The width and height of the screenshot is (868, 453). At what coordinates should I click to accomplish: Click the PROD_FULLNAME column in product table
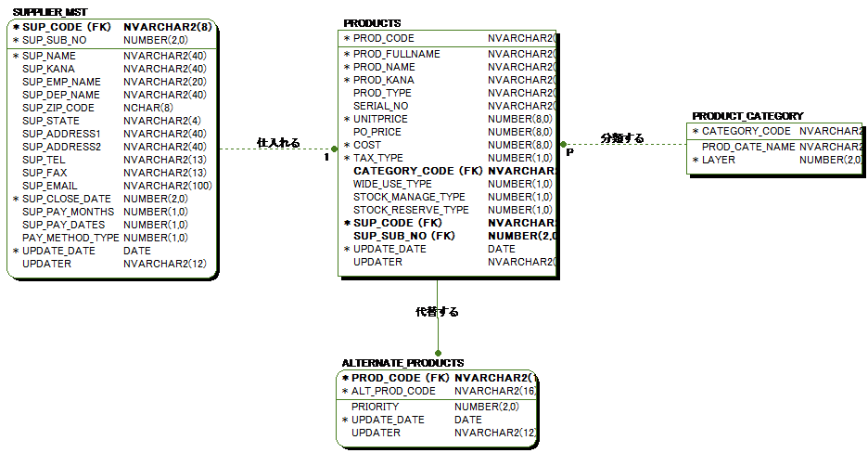click(396, 54)
